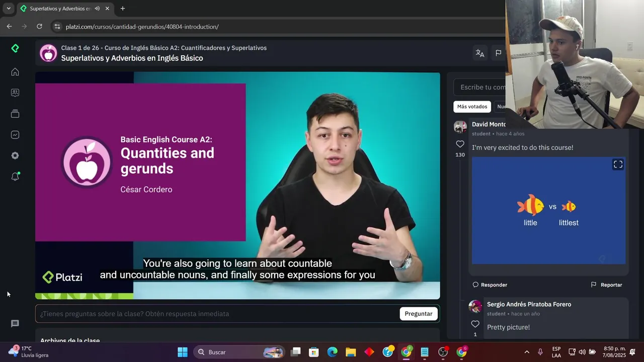Expand fish image to fullscreen
644x362 pixels.
coord(618,164)
